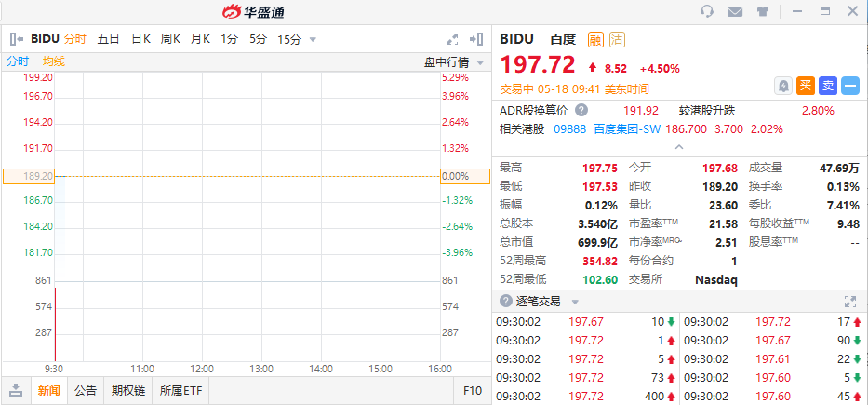Open the 期权链 tab
The width and height of the screenshot is (868, 405).
click(x=128, y=391)
